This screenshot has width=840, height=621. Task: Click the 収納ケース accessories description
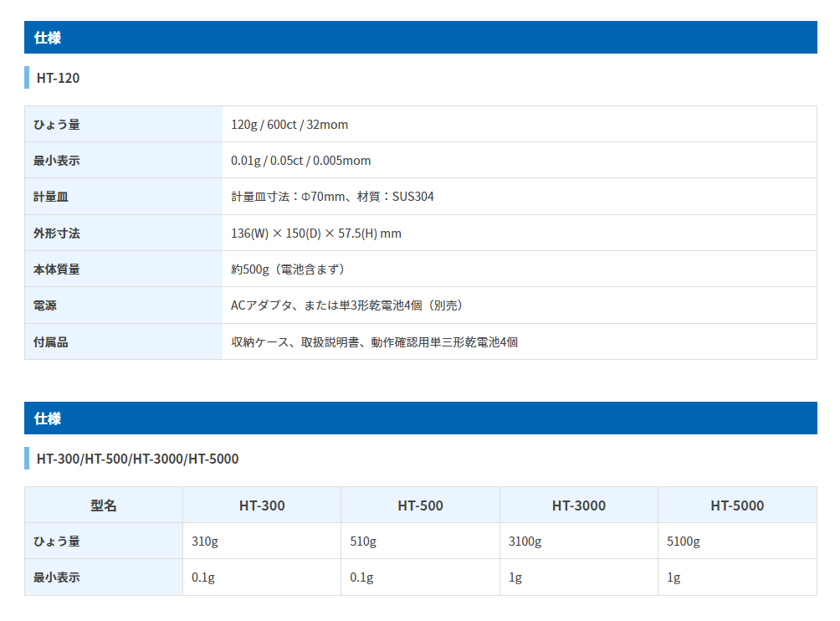(x=374, y=341)
